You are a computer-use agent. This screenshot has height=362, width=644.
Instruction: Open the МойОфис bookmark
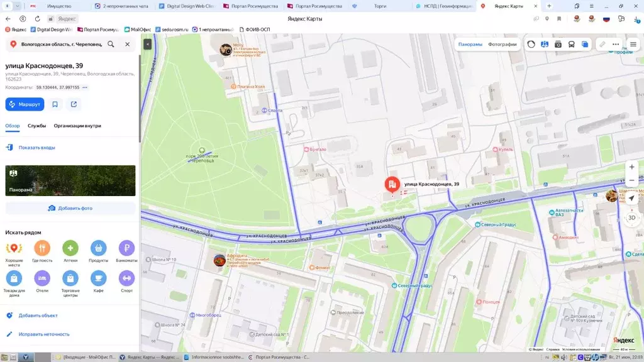[x=138, y=30]
